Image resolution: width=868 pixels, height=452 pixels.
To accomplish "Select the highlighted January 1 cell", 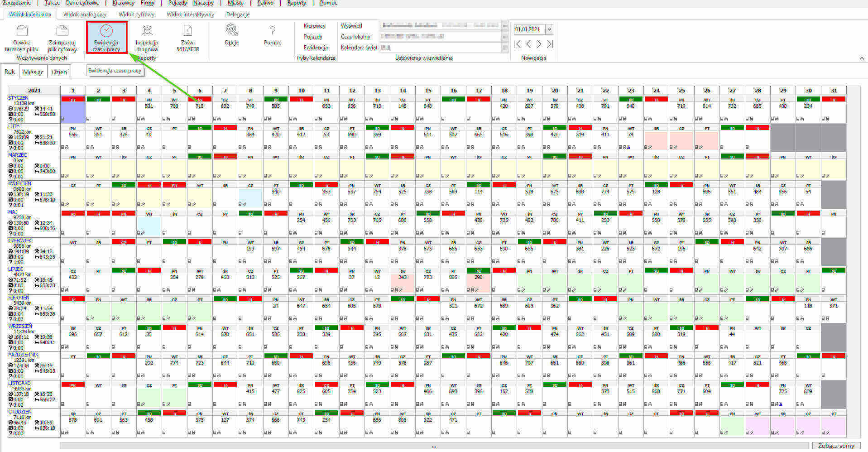I will (73, 112).
